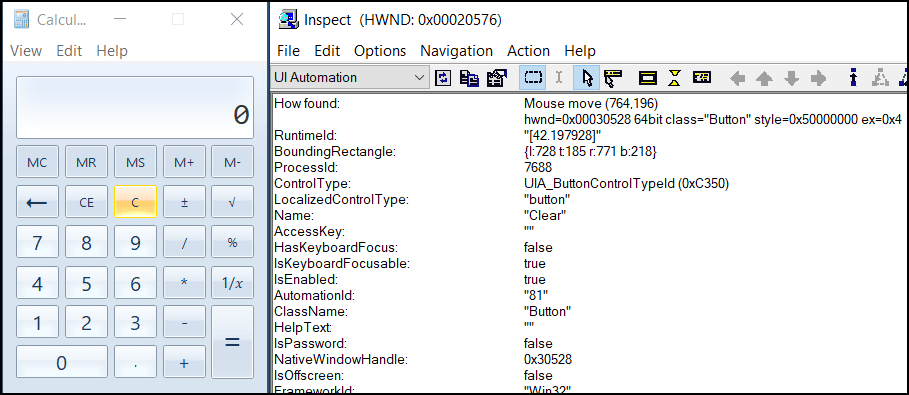
Task: Open the Calculator Edit menu
Action: pyautogui.click(x=69, y=50)
